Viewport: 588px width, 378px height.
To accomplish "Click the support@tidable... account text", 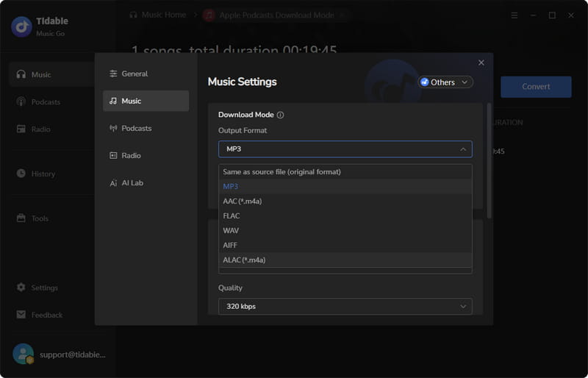I will 73,354.
